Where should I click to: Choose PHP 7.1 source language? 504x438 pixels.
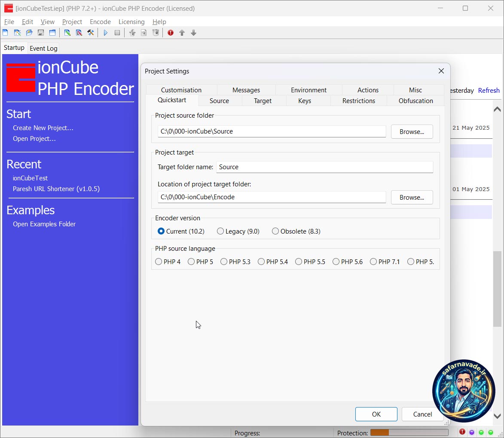tap(385, 262)
